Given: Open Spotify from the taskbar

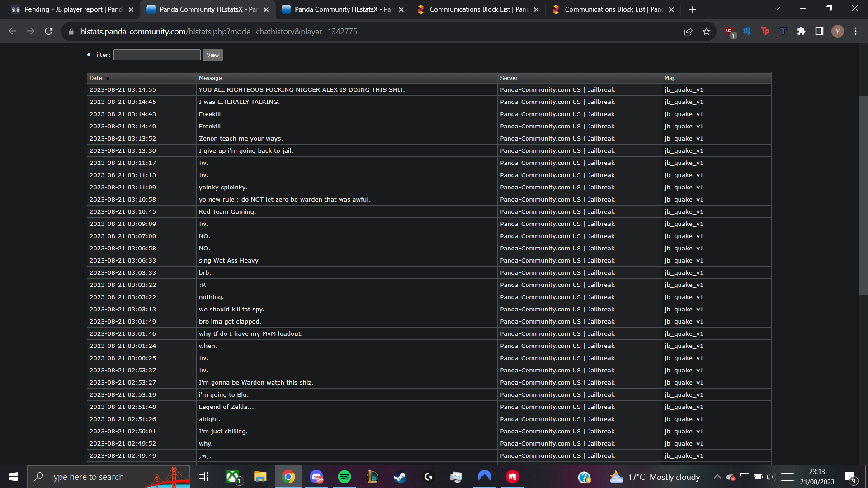Looking at the screenshot, I should click(344, 477).
